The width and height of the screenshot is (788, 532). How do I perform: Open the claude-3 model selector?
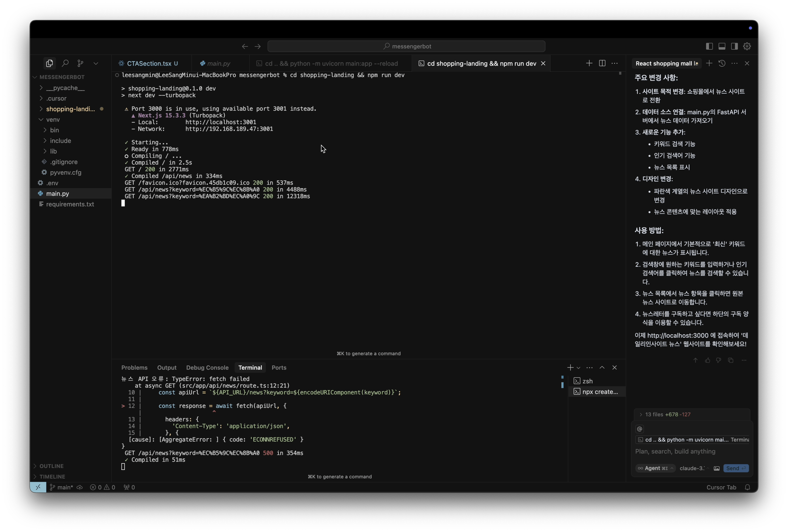[x=694, y=469]
